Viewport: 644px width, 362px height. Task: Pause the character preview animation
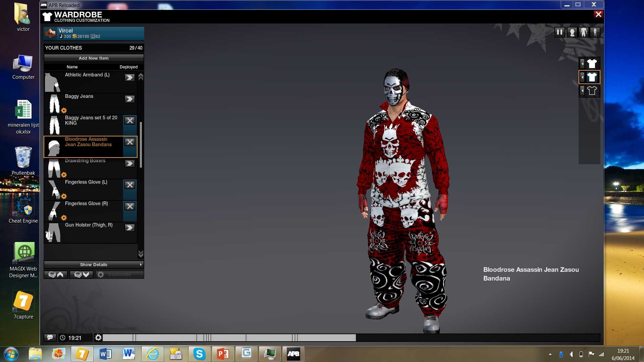(x=559, y=32)
